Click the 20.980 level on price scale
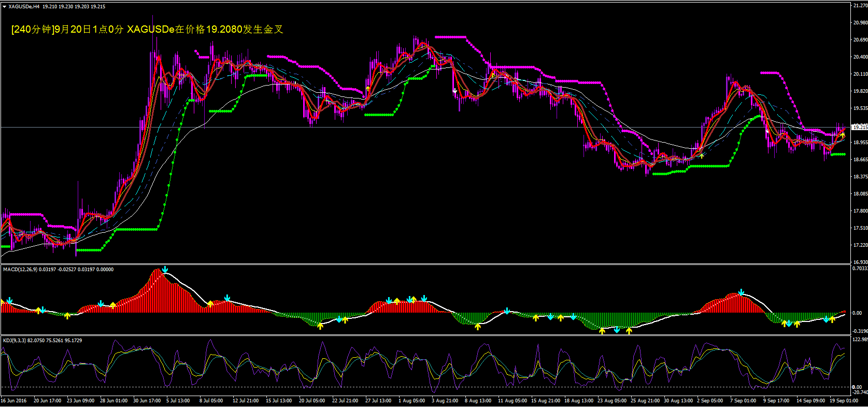868x407 pixels. (x=860, y=23)
